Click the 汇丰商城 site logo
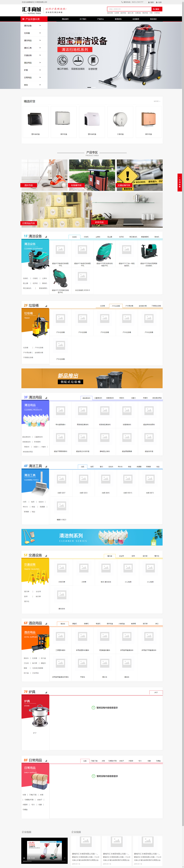The height and width of the screenshot is (868, 184). pos(32,10)
